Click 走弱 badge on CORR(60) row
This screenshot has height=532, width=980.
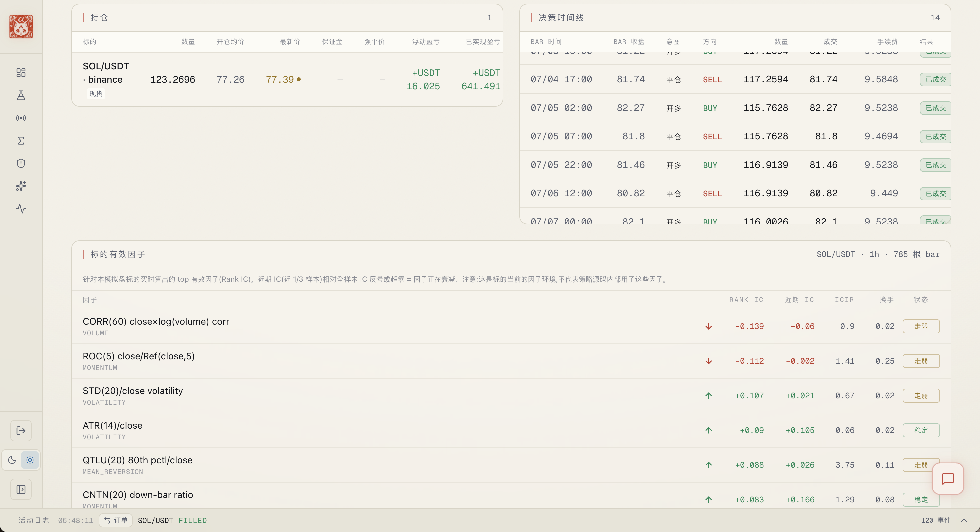(x=921, y=327)
